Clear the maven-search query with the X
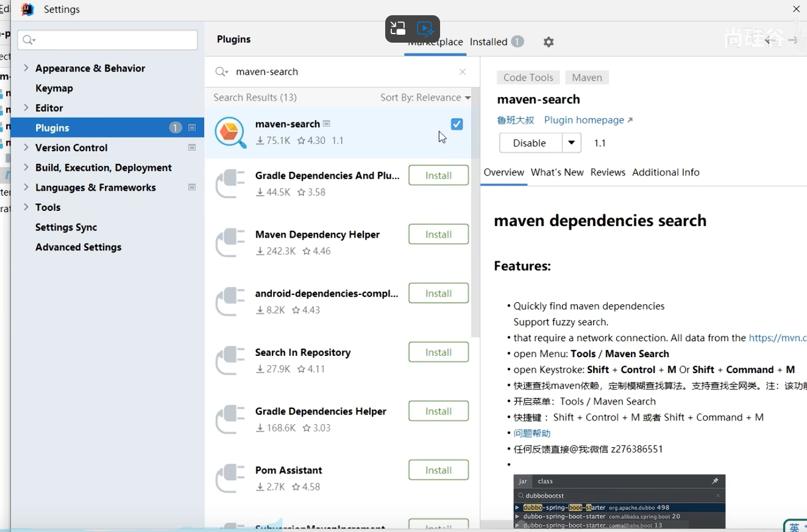 tap(463, 72)
